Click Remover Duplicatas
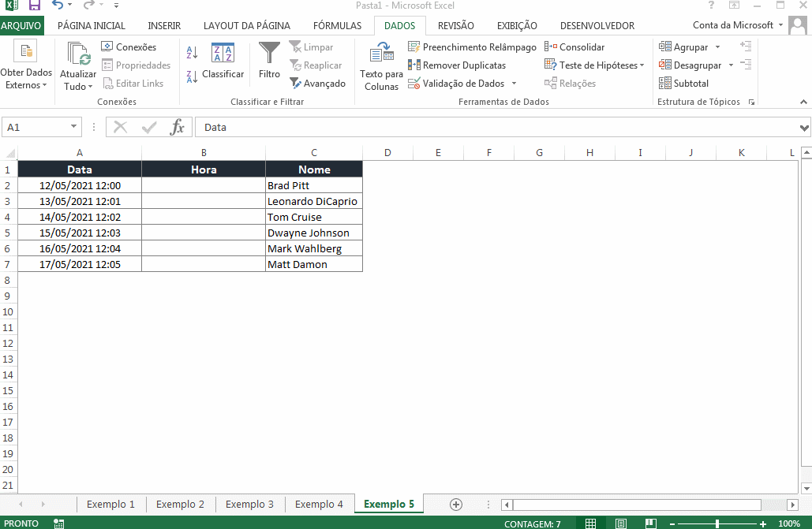This screenshot has height=529, width=812. pos(457,65)
